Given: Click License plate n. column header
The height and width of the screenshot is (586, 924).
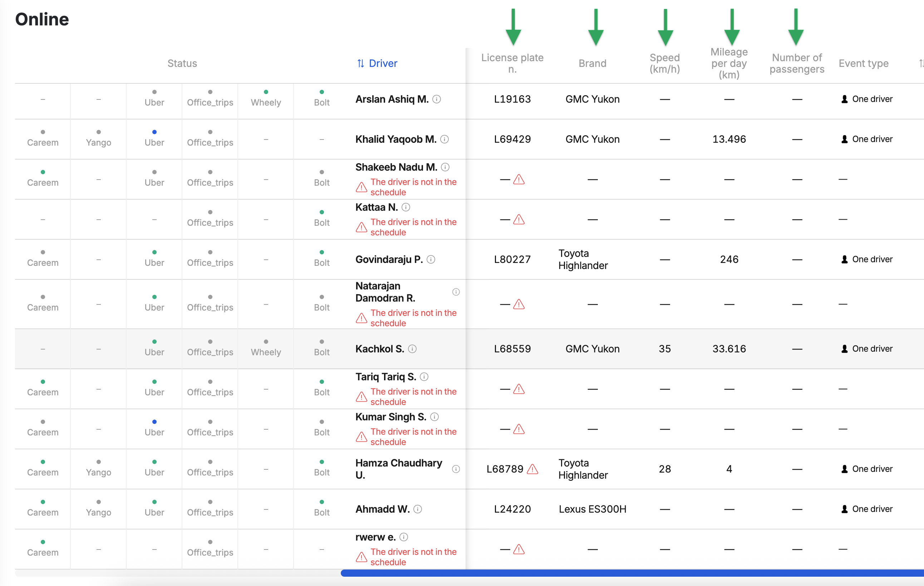Looking at the screenshot, I should (512, 63).
